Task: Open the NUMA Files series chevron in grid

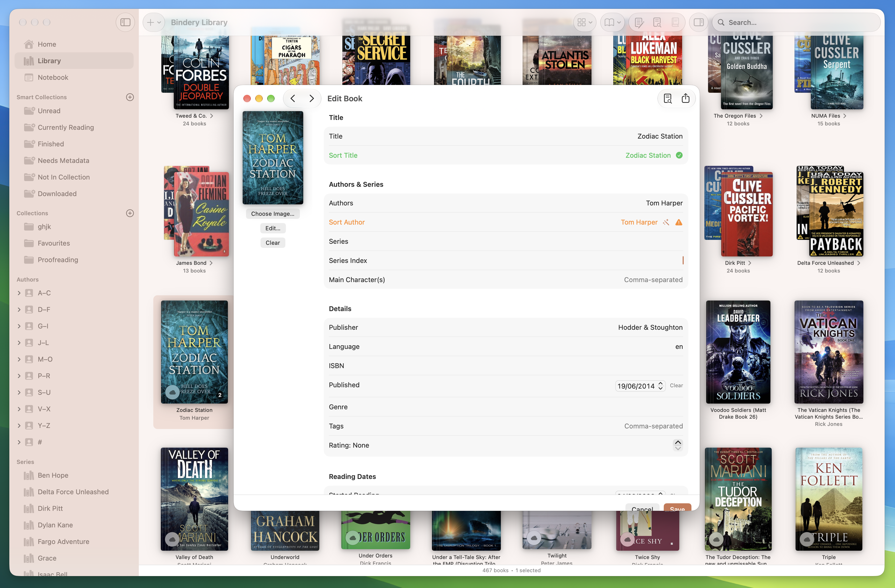Action: [x=845, y=116]
